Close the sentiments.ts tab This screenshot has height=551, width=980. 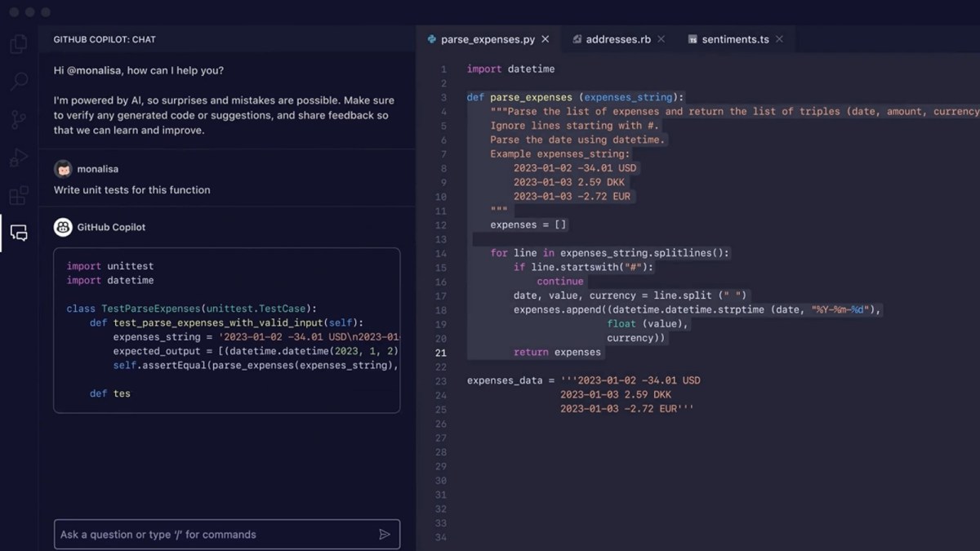[x=780, y=38]
